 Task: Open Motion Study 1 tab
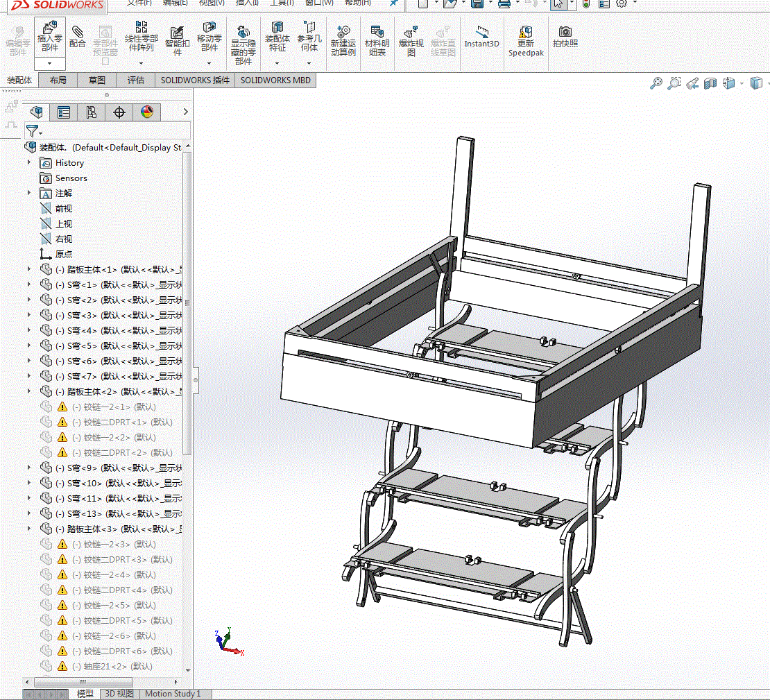[x=173, y=694]
